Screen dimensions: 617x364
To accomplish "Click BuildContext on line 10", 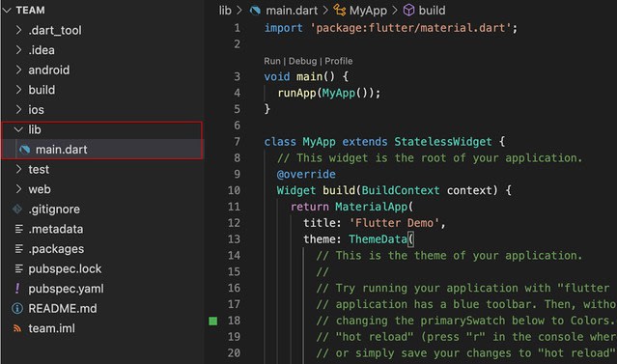I will pyautogui.click(x=401, y=190).
